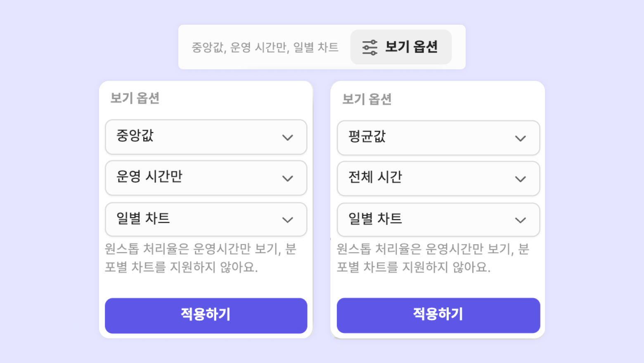Click the chevron arrow on 전체 시간 field
644x363 pixels.
[x=521, y=179]
